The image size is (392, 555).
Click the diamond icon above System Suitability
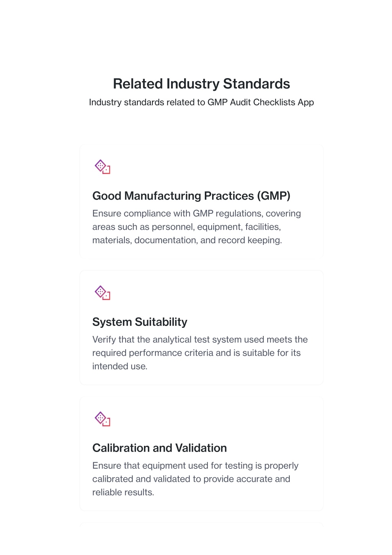click(103, 293)
